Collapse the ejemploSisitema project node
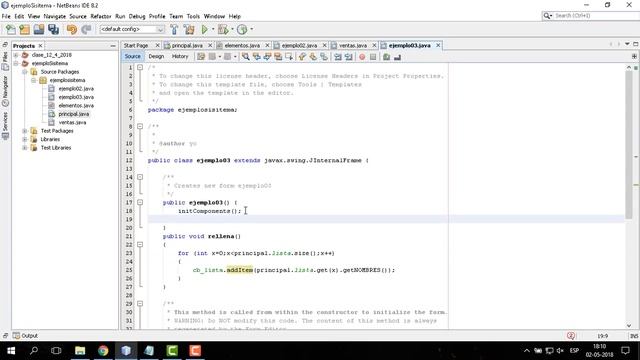This screenshot has width=640, height=360. click(x=16, y=63)
